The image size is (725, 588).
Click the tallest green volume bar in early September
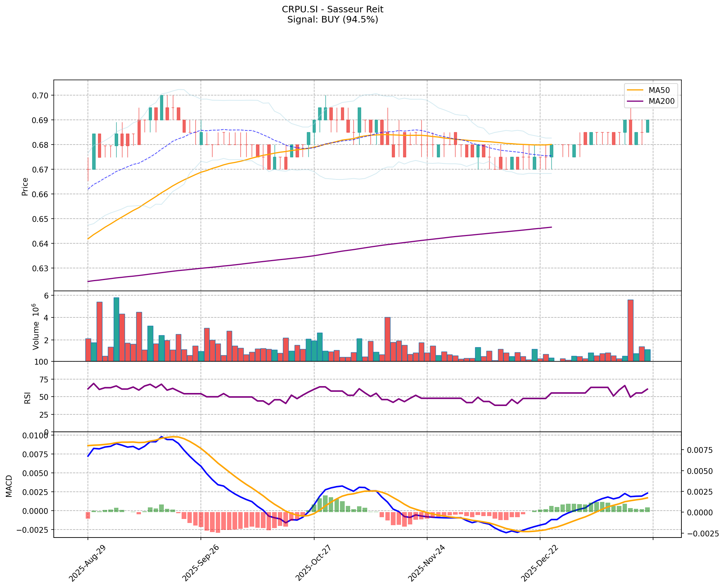[116, 329]
